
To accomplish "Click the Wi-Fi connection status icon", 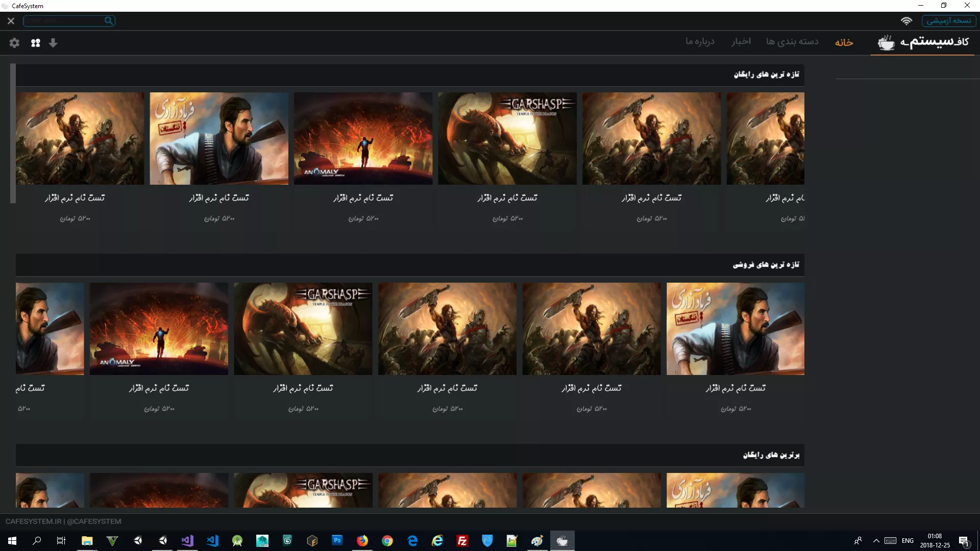I will (x=906, y=21).
